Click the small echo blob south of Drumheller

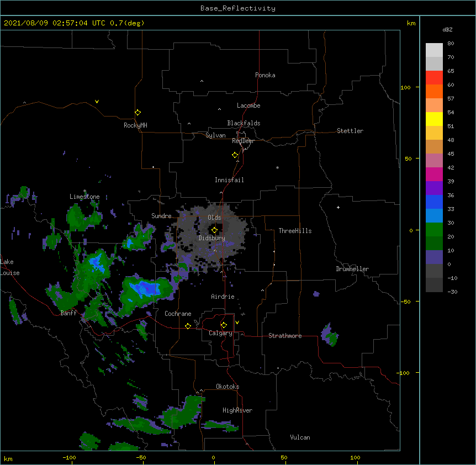pos(316,294)
